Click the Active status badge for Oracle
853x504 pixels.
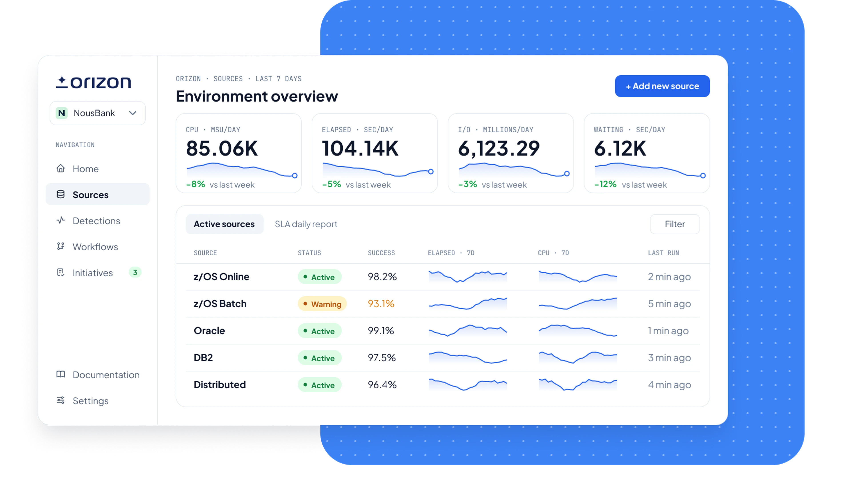click(320, 331)
